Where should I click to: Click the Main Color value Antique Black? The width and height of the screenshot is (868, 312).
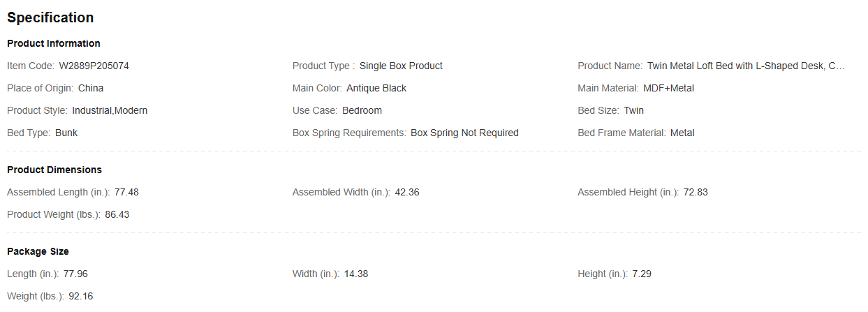pyautogui.click(x=376, y=88)
